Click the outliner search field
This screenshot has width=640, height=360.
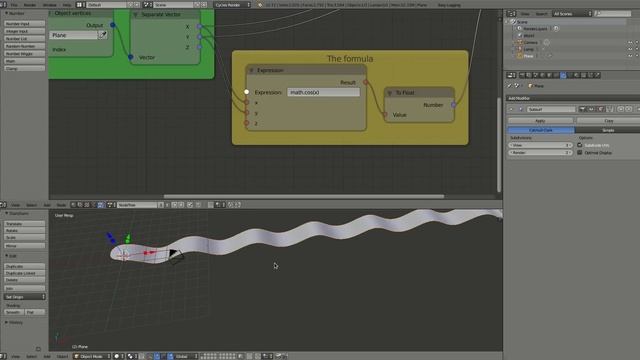click(613, 13)
